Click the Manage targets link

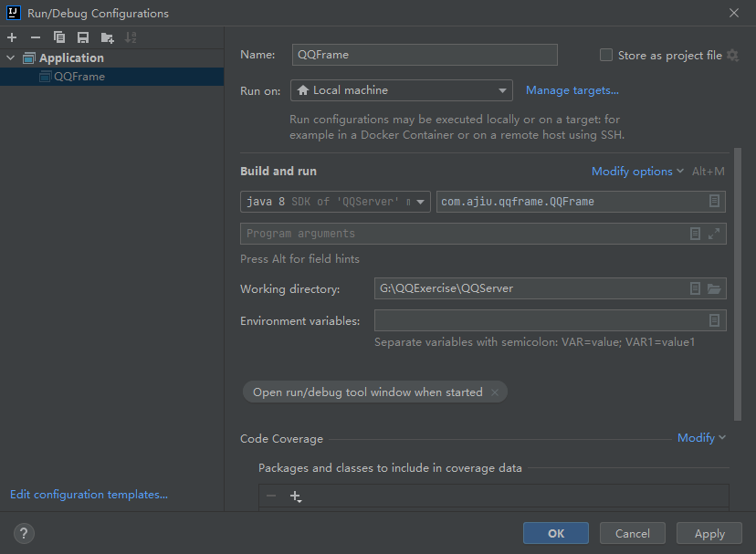[572, 90]
